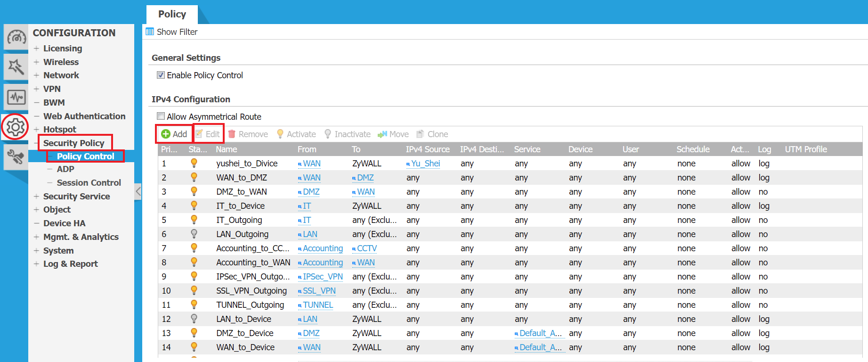Screen dimensions: 868x362
Task: Click the Edit pencil icon
Action: (x=199, y=134)
